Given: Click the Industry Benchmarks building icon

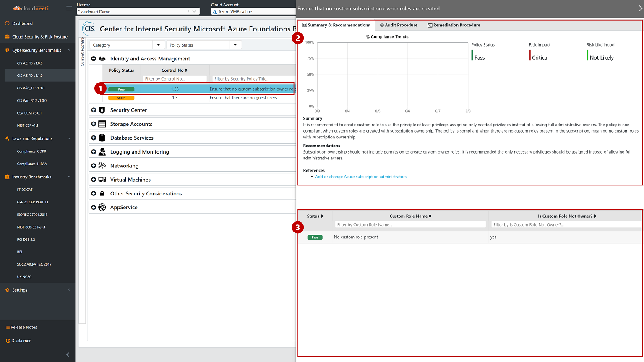Looking at the screenshot, I should pos(7,177).
